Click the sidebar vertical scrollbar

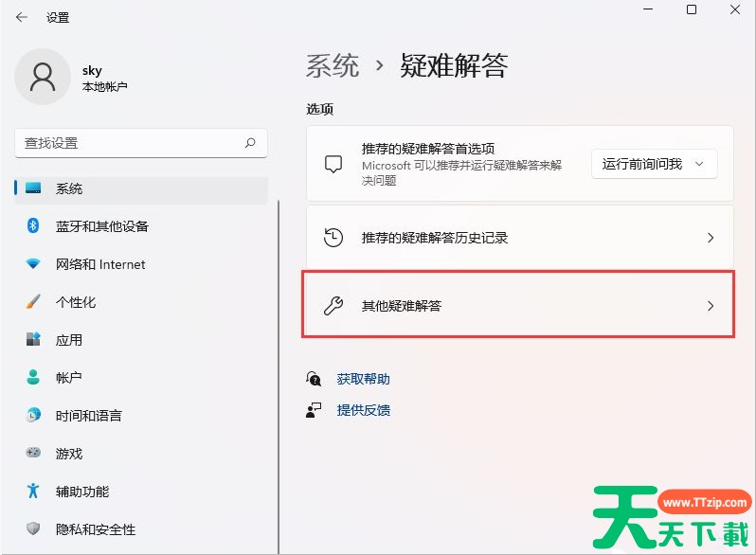point(279,376)
